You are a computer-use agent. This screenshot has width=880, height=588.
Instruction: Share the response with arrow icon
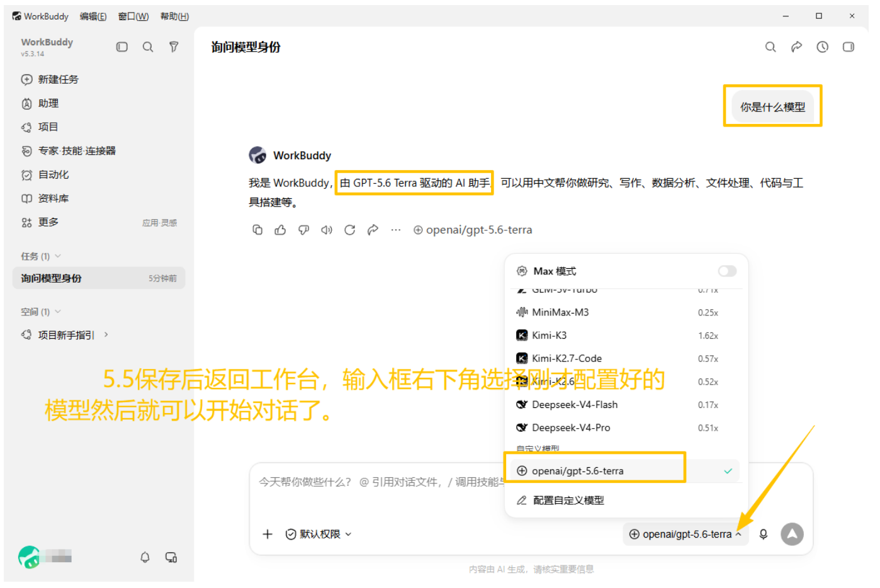point(373,230)
